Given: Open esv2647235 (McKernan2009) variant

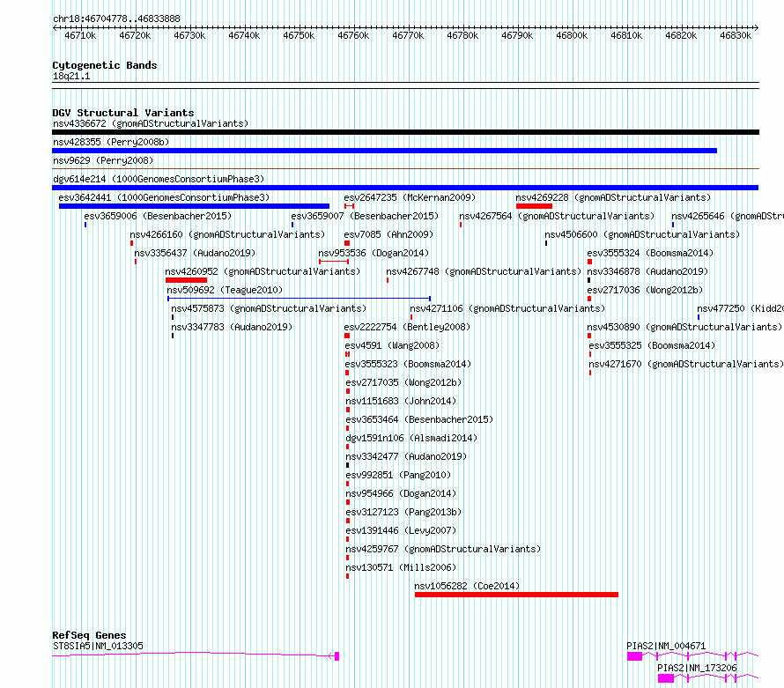Looking at the screenshot, I should [410, 197].
